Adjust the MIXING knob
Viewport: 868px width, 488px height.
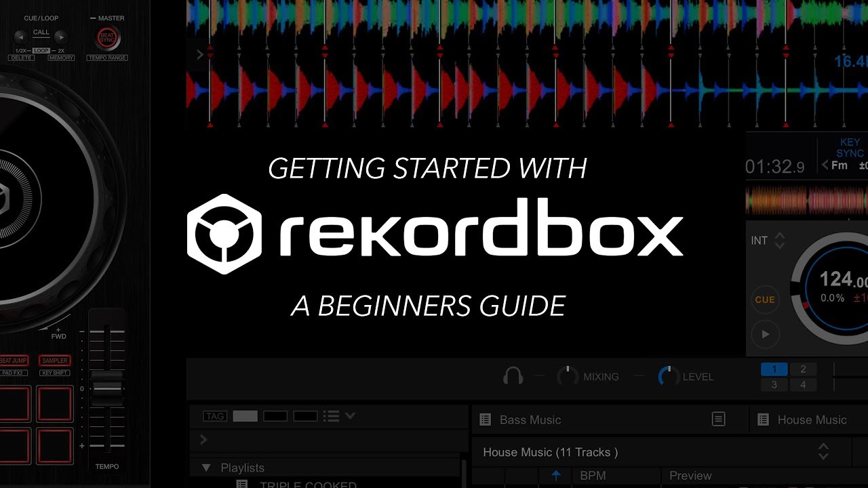[567, 376]
